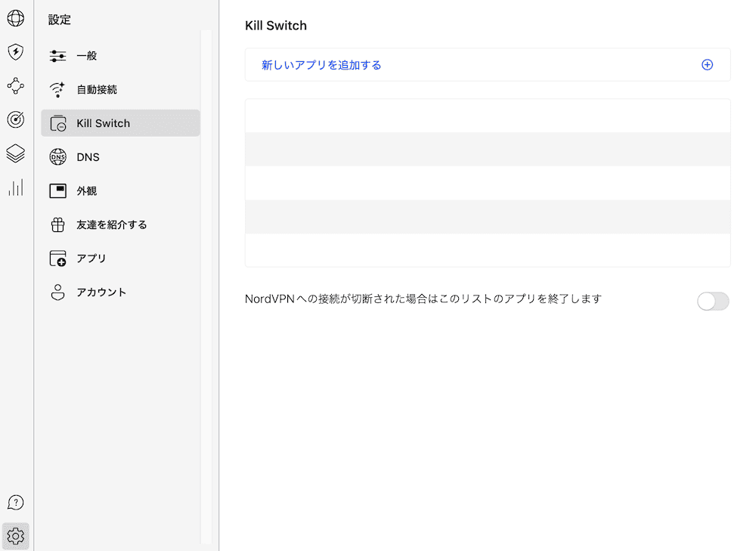756x551 pixels.
Task: Open the アプリ settings label
Action: (91, 258)
